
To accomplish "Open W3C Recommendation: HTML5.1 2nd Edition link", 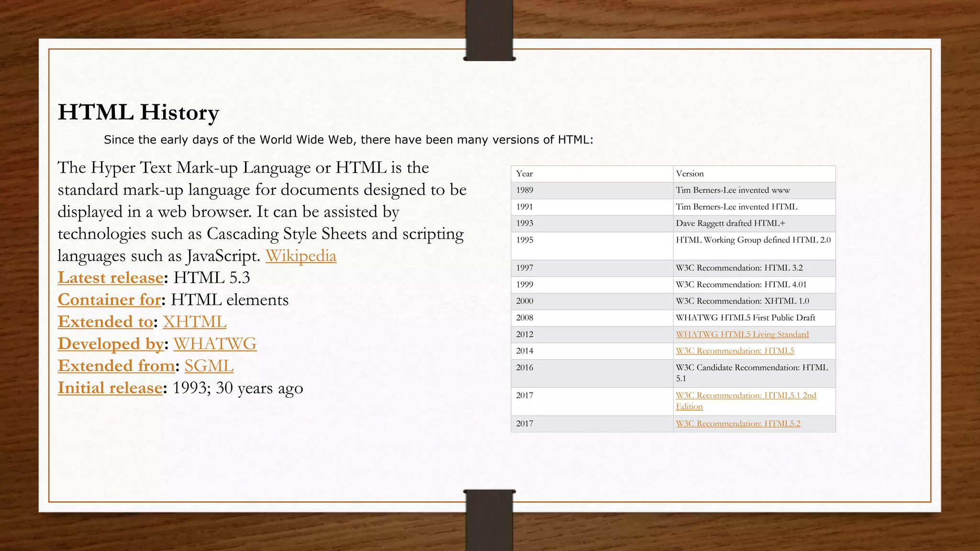I will click(746, 401).
